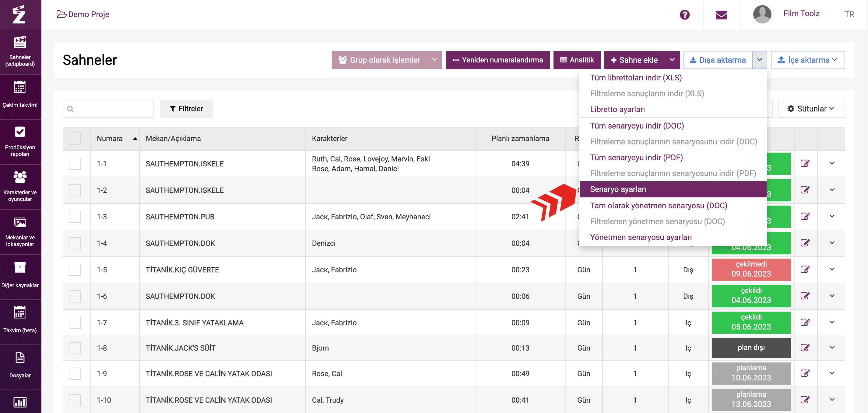Check the box for scene 1-4
The height and width of the screenshot is (413, 868).
(75, 243)
